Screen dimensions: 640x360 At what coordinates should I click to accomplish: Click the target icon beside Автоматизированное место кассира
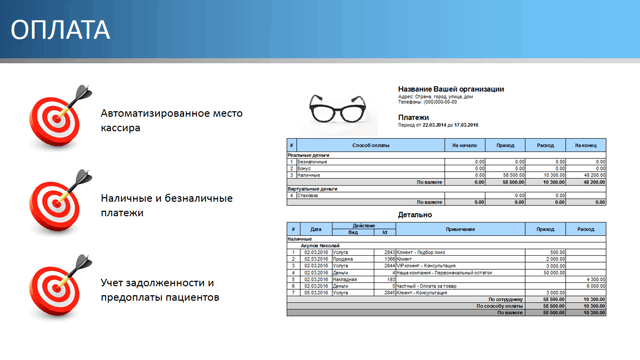click(60, 117)
